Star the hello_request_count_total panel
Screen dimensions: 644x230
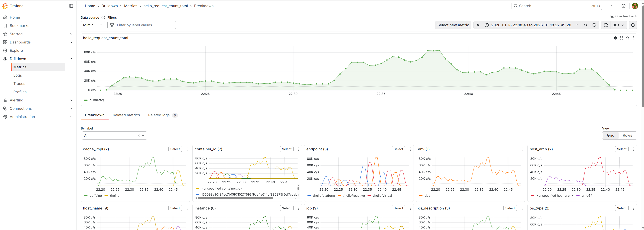pos(628,38)
